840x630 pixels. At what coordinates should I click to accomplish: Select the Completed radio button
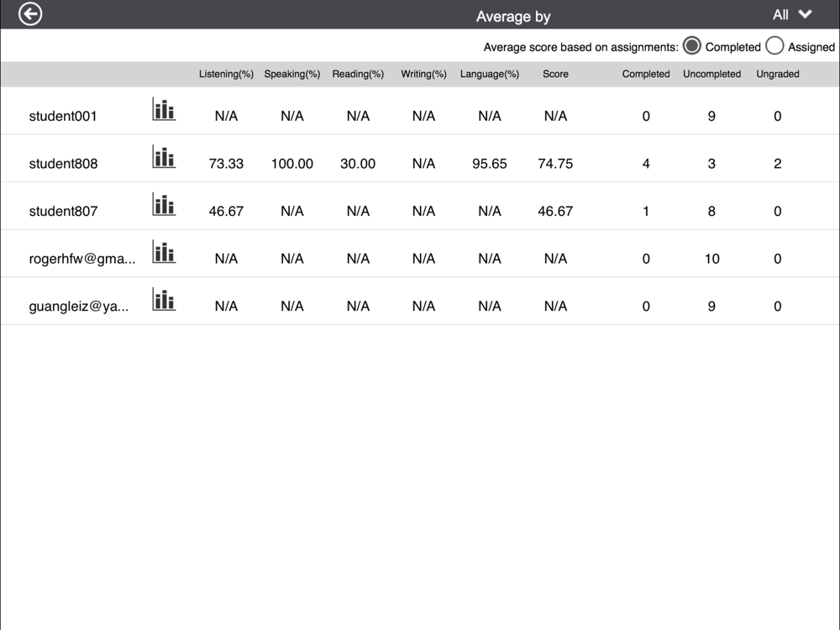click(x=691, y=46)
